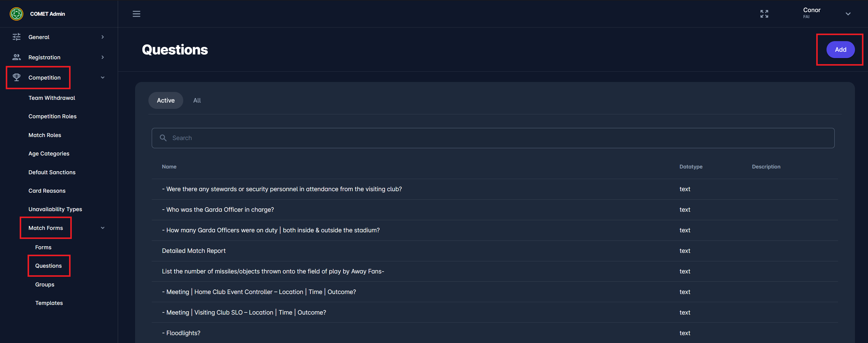Screen dimensions: 868x343
Task: Click the search magnifier icon
Action: tap(163, 138)
